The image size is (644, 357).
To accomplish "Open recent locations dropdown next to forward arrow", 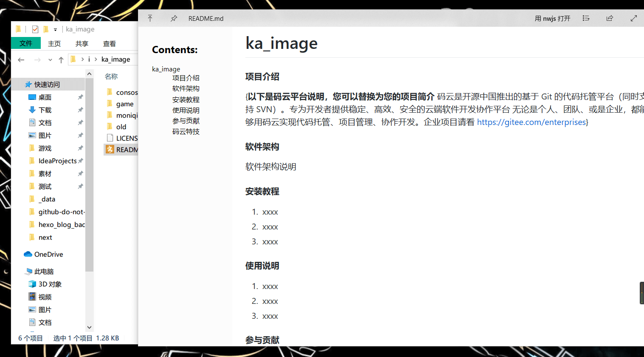I will (x=50, y=60).
